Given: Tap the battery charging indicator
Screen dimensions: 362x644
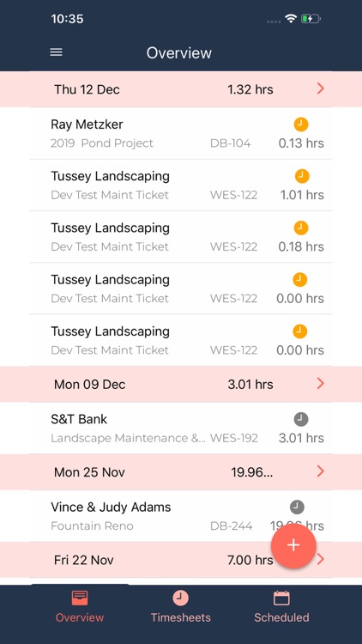Looking at the screenshot, I should tap(311, 19).
